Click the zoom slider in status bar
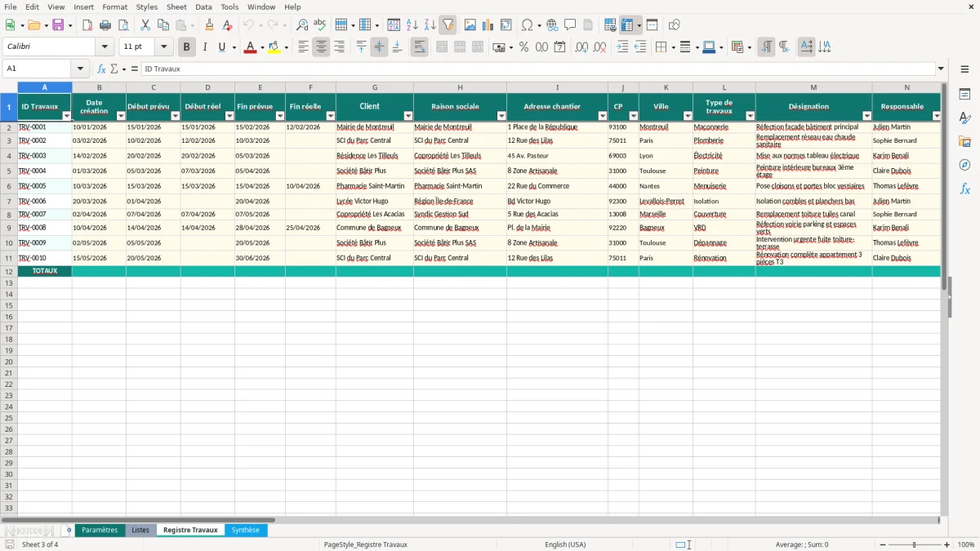This screenshot has width=980, height=551. pyautogui.click(x=915, y=544)
